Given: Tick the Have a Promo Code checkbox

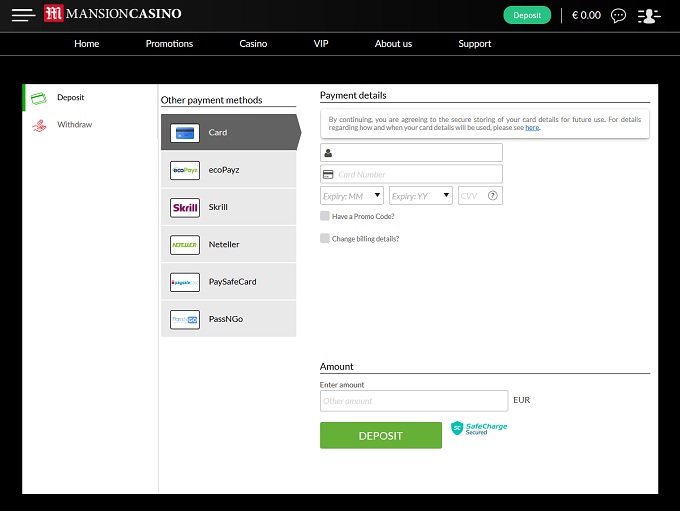Looking at the screenshot, I should (325, 216).
